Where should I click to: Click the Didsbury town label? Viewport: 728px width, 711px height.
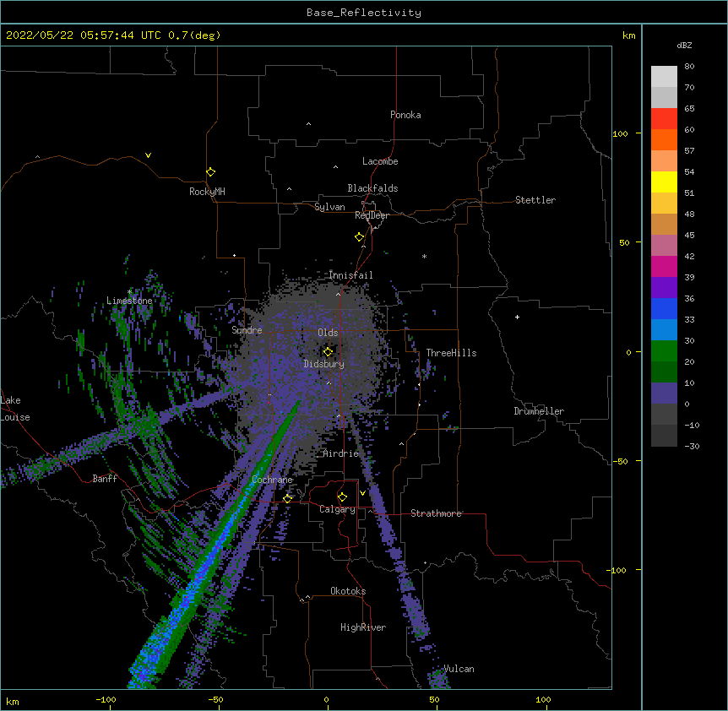pos(324,364)
